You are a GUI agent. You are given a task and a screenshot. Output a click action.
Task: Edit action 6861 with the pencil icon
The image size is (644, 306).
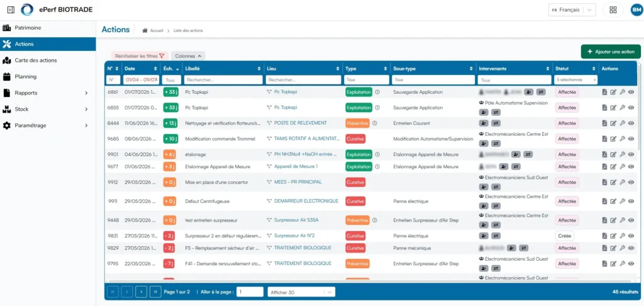[x=613, y=92]
